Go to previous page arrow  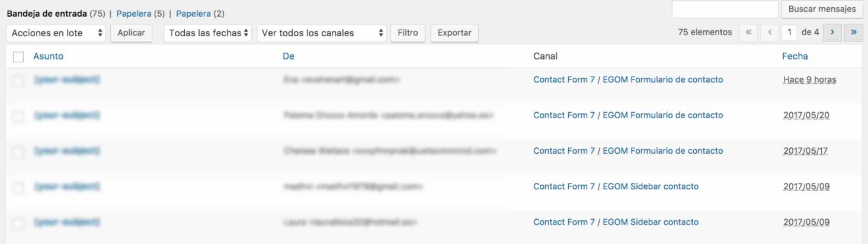[769, 33]
